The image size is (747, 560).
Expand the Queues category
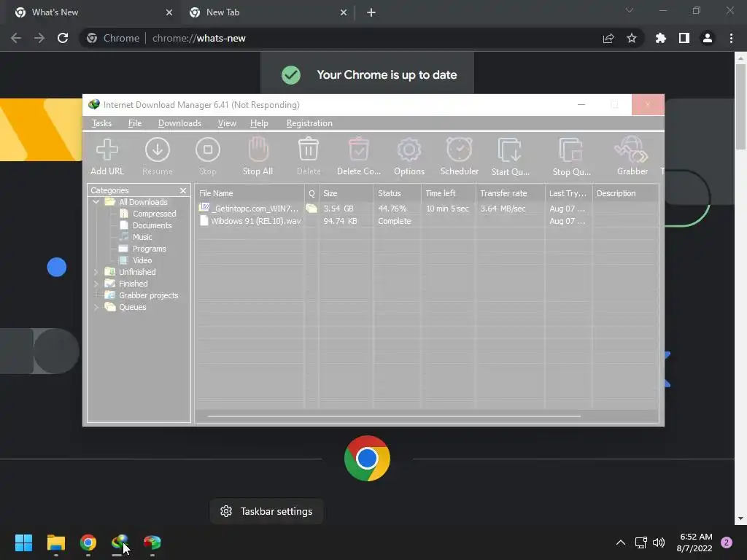coord(96,307)
